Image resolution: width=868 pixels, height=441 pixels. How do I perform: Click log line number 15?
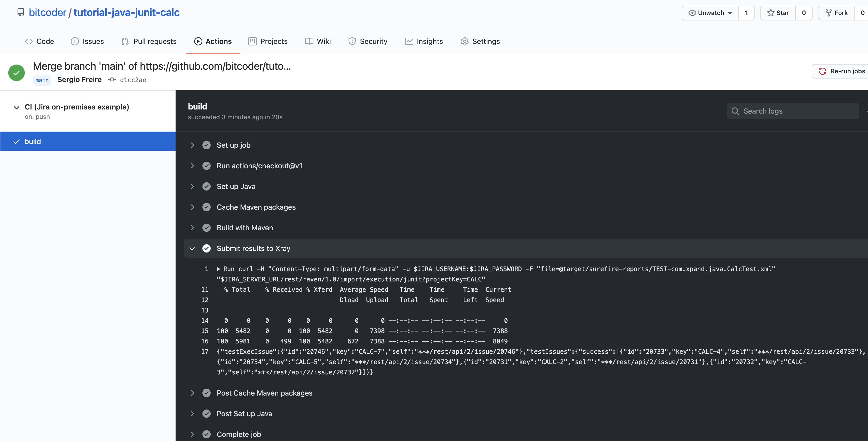[205, 331]
